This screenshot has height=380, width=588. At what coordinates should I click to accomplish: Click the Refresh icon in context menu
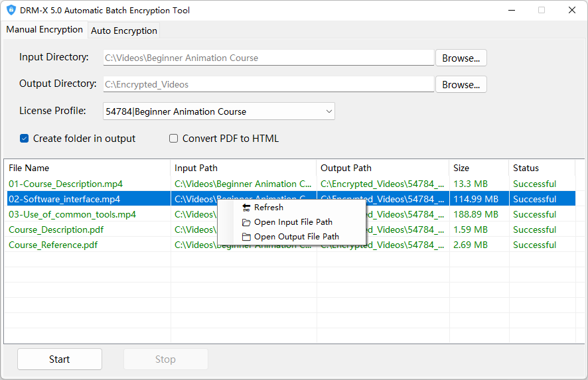246,208
